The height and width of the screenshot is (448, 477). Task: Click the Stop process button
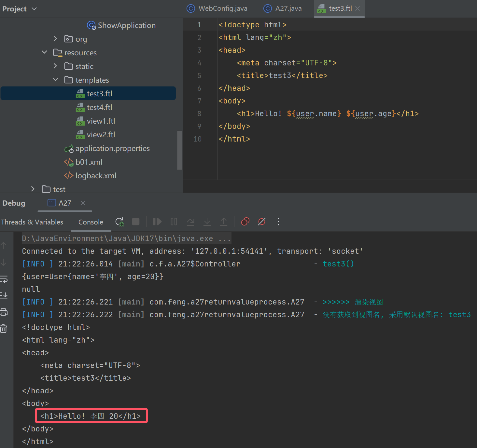136,222
